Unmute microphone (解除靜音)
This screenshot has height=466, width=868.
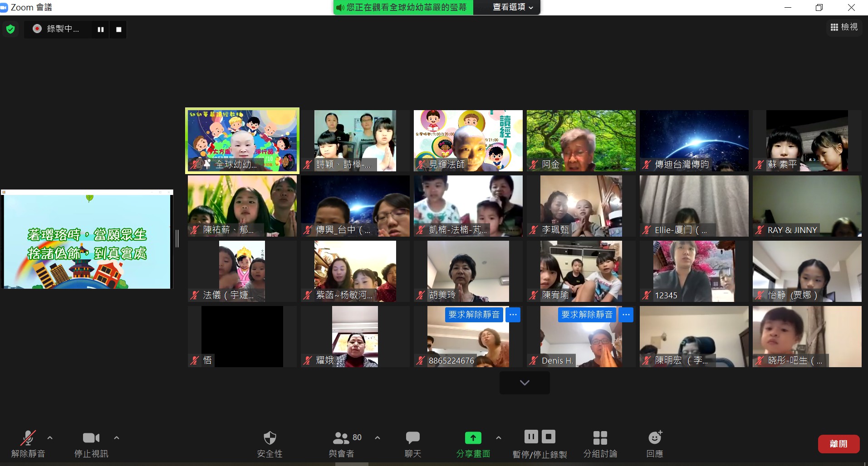click(28, 438)
